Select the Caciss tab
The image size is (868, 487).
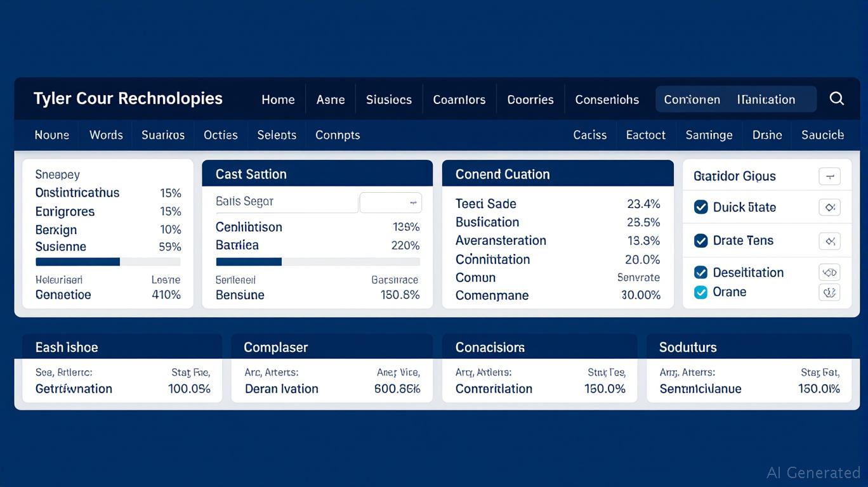(590, 135)
